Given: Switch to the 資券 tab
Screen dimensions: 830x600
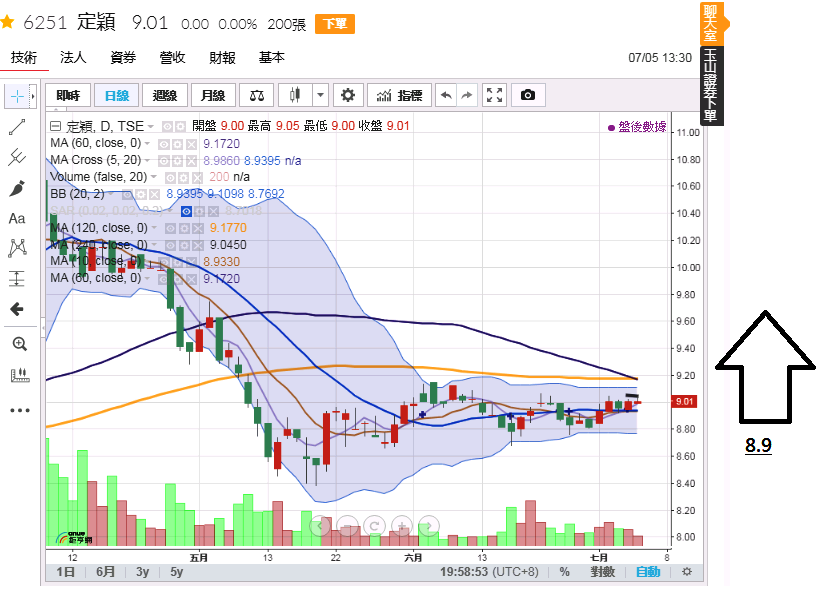Looking at the screenshot, I should click(123, 57).
